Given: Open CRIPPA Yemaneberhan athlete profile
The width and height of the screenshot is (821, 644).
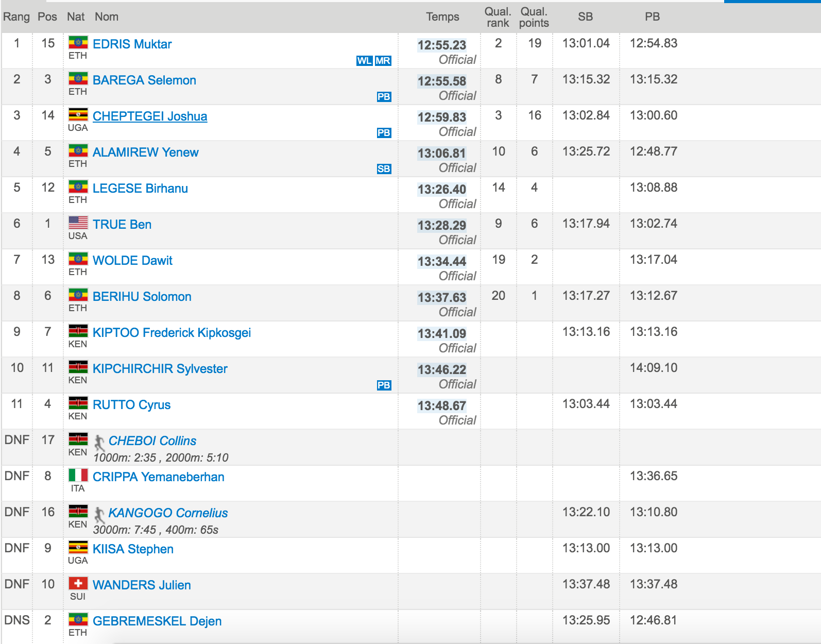Looking at the screenshot, I should coord(159,477).
